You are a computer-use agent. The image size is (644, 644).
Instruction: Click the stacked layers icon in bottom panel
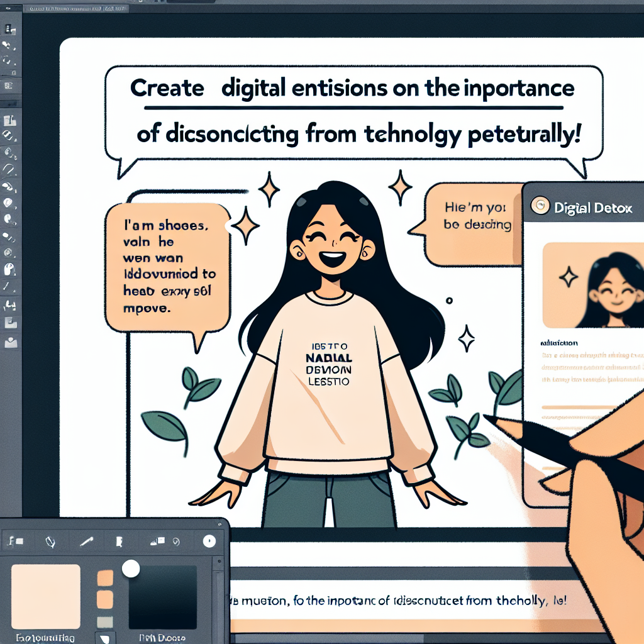tap(158, 541)
